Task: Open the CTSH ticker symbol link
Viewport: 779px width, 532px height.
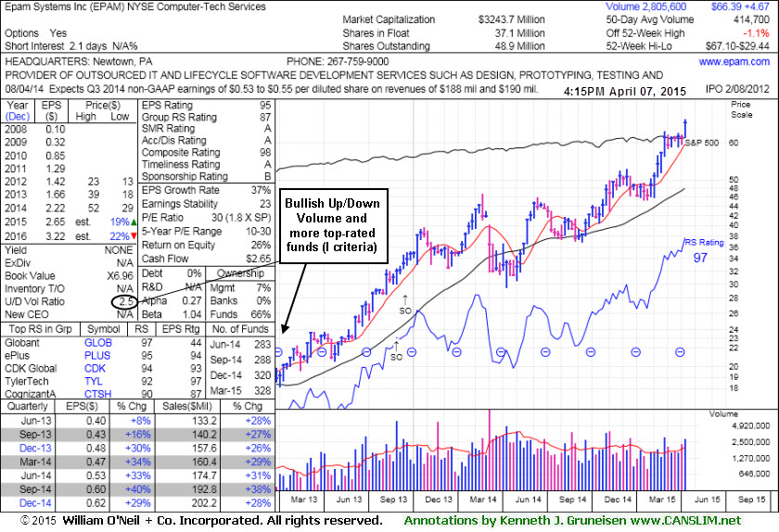Action: 98,393
